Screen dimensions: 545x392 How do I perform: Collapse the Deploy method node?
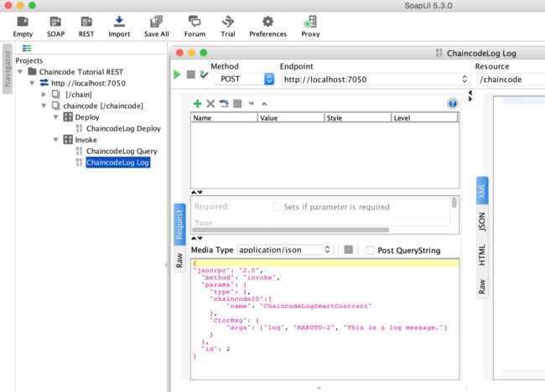coord(55,117)
